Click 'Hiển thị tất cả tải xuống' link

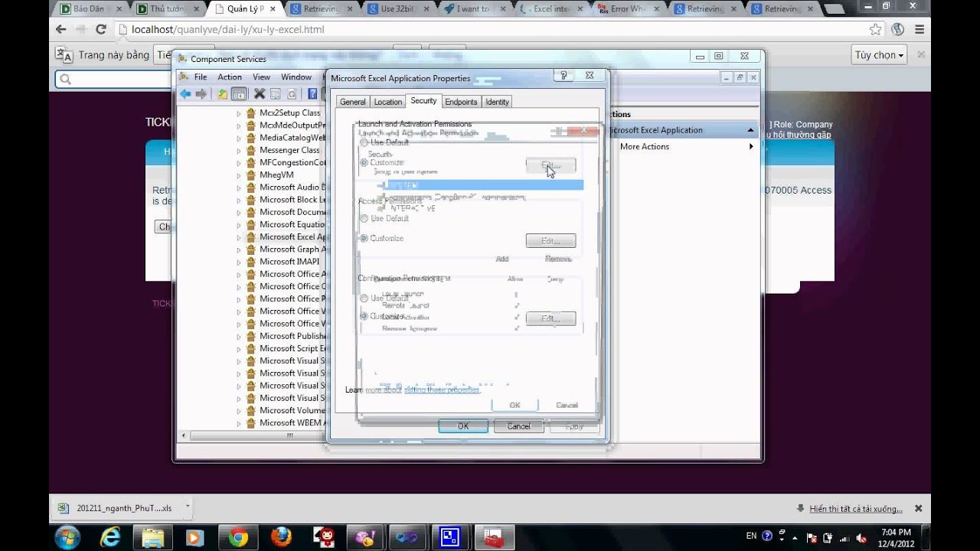[855, 509]
